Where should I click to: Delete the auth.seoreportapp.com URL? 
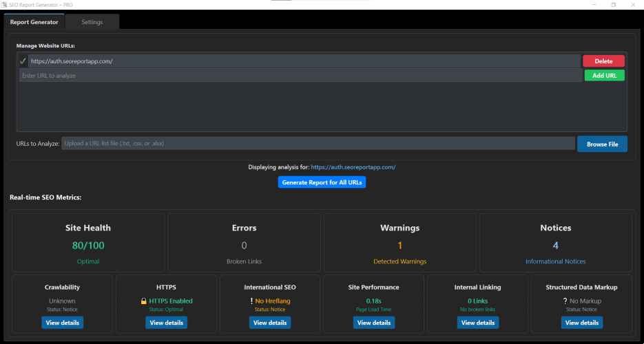tap(603, 61)
